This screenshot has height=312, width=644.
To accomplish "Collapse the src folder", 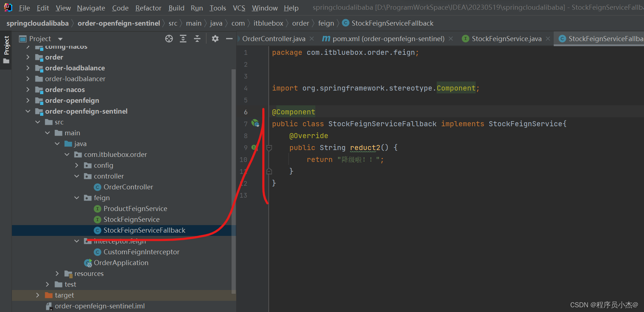I will coord(38,122).
